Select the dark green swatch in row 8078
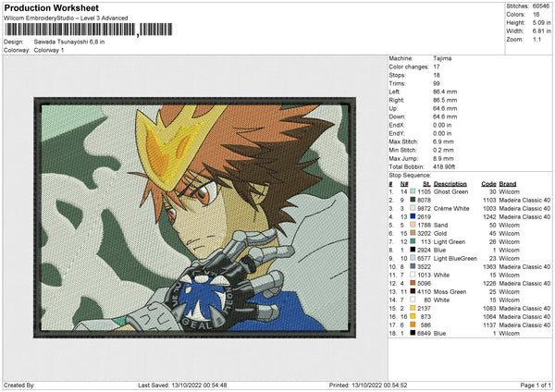 (x=413, y=200)
